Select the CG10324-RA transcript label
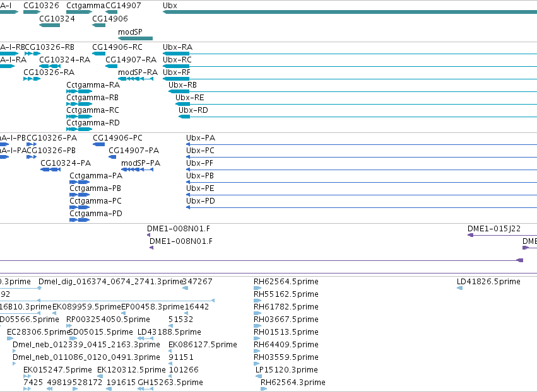The height and width of the screenshot is (392, 537). (65, 60)
